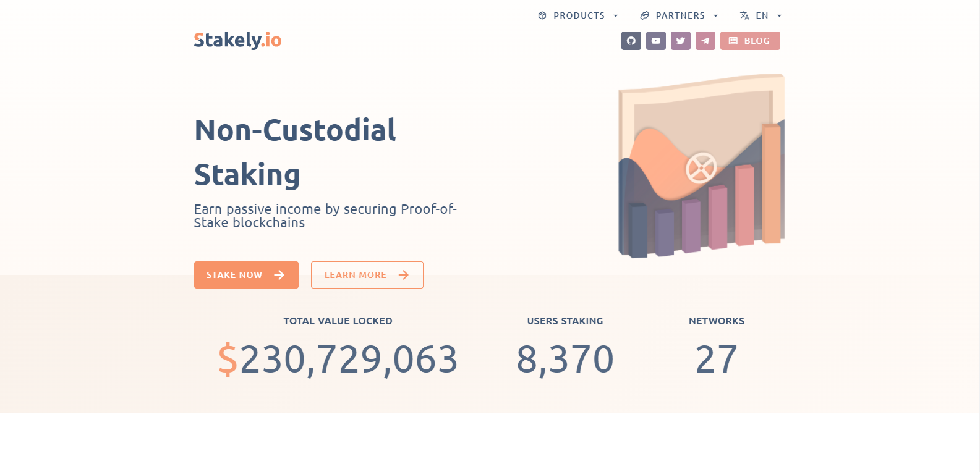Expand the Partners dropdown arrow
The height and width of the screenshot is (472, 980).
tap(715, 16)
